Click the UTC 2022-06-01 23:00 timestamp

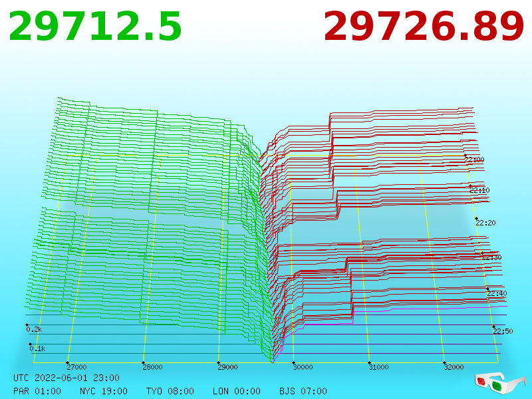click(66, 378)
